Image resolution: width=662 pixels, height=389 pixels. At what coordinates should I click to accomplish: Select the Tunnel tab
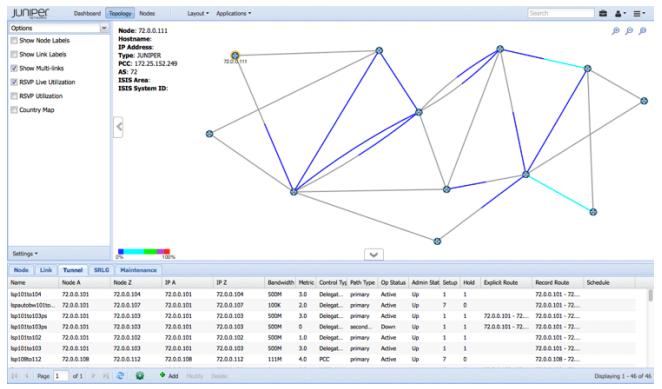73,270
